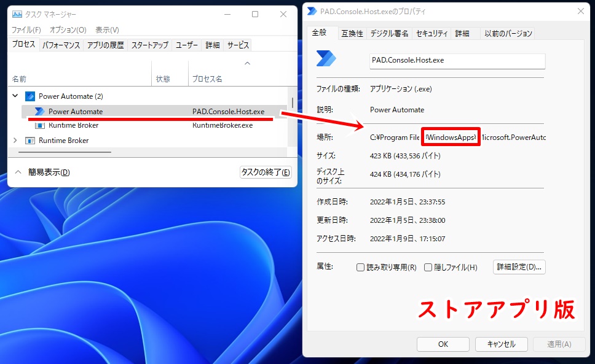Switch to the ユーザー tab
The image size is (595, 364).
[187, 45]
